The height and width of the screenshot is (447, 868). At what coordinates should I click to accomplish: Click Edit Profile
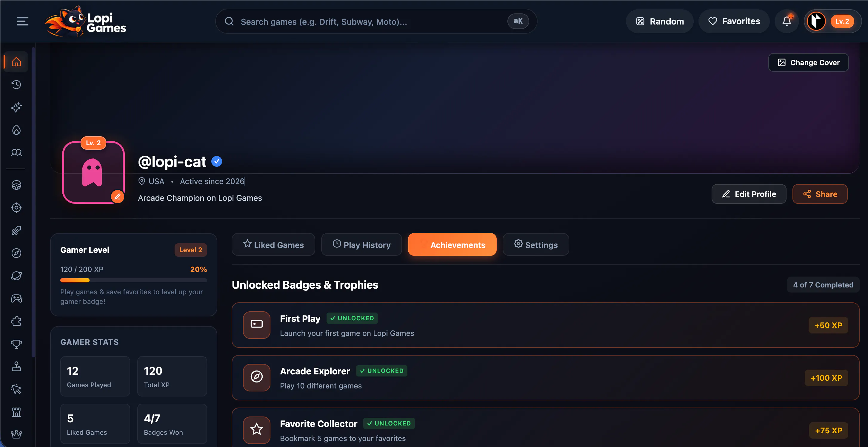click(x=749, y=194)
